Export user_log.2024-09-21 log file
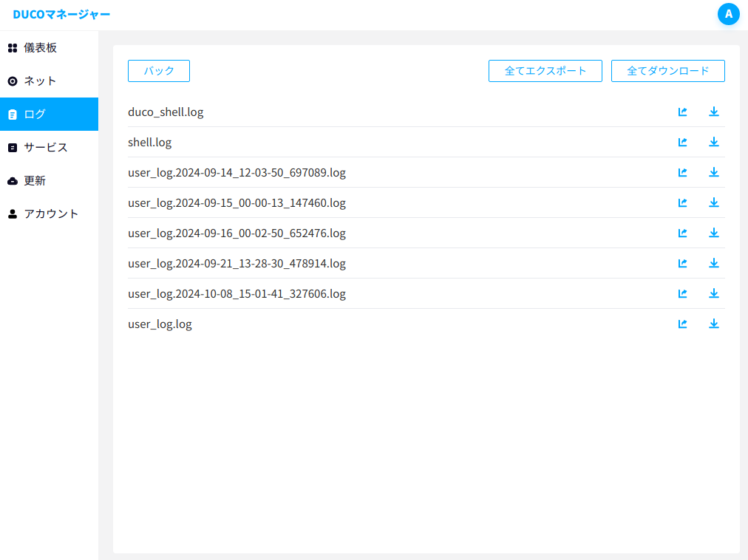This screenshot has width=748, height=560. [x=683, y=263]
